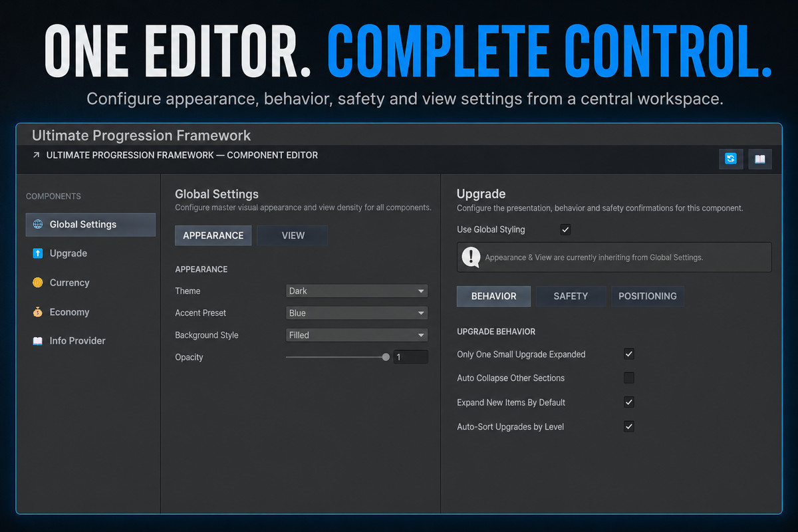The width and height of the screenshot is (798, 532).
Task: Click the 'Background Style' field label
Action: coord(207,335)
